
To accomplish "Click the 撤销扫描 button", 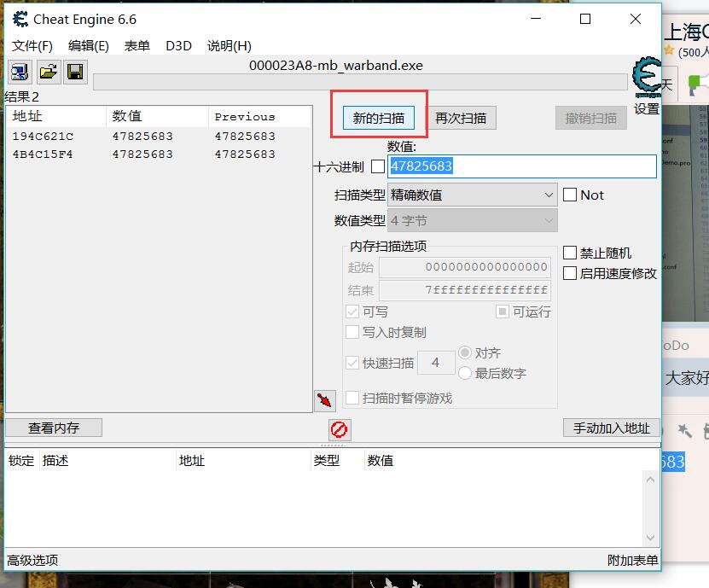I will [591, 118].
